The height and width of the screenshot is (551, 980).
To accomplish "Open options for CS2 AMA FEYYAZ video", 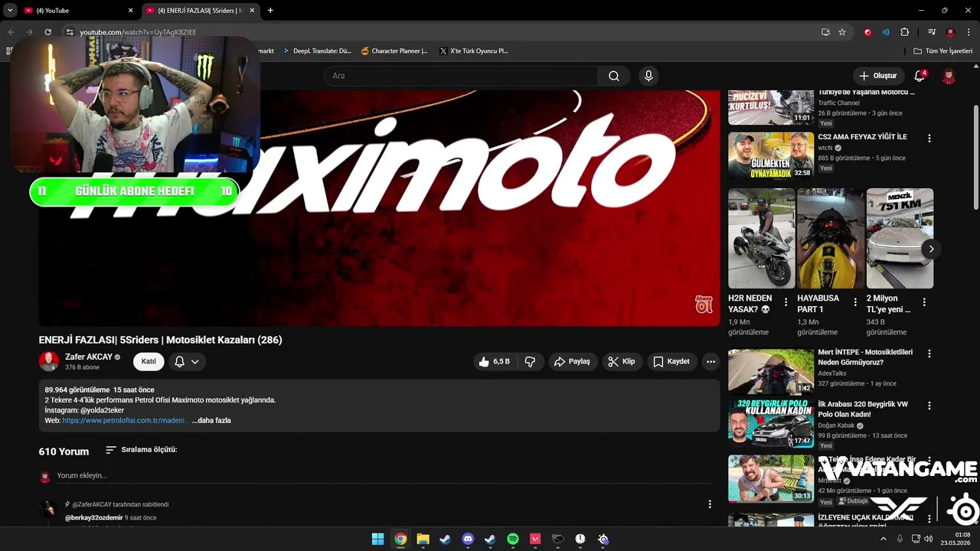I will click(x=929, y=139).
